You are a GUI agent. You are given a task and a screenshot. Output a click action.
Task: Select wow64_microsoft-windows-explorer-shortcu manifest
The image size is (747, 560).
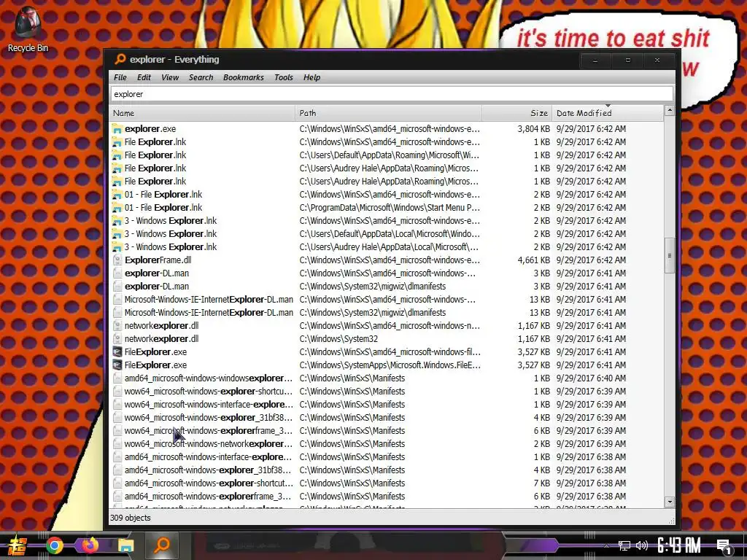point(208,392)
